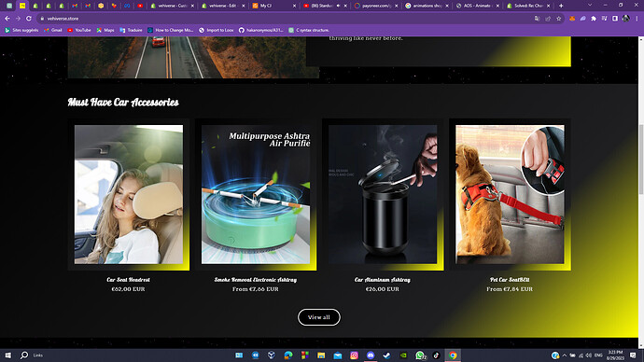Open the notification center icon
Image resolution: width=644 pixels, height=362 pixels.
click(x=633, y=355)
